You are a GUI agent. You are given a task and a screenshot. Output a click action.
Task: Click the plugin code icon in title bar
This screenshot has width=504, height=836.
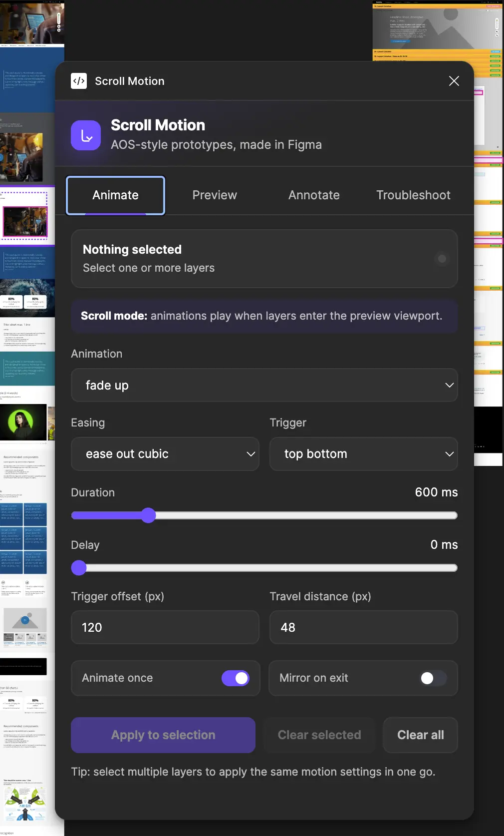pos(79,81)
